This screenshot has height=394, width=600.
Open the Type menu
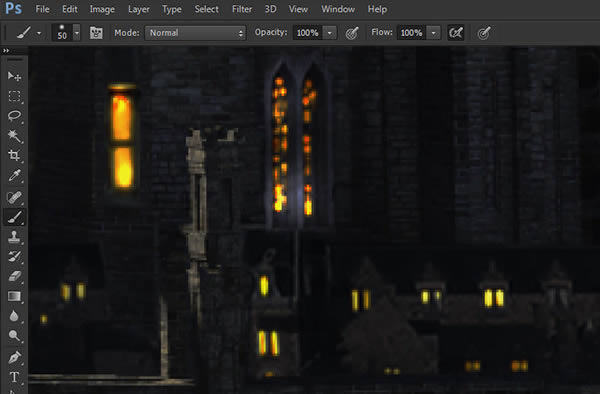(172, 9)
